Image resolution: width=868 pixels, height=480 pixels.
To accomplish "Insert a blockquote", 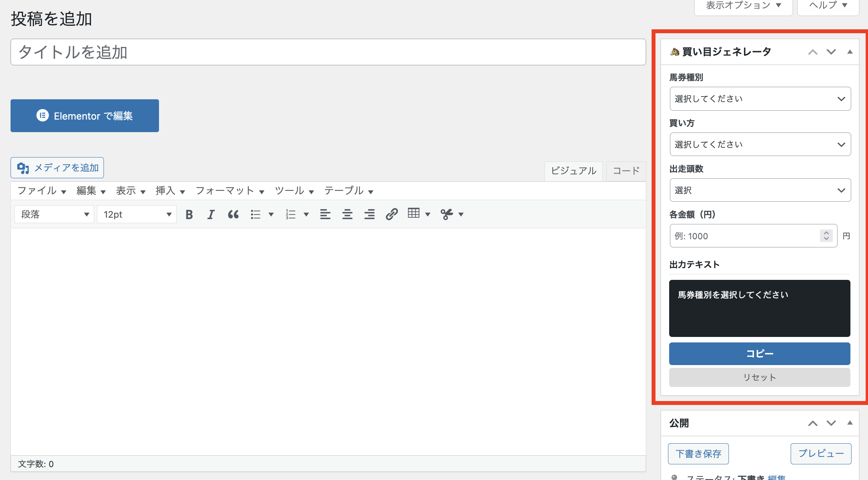I will (233, 214).
